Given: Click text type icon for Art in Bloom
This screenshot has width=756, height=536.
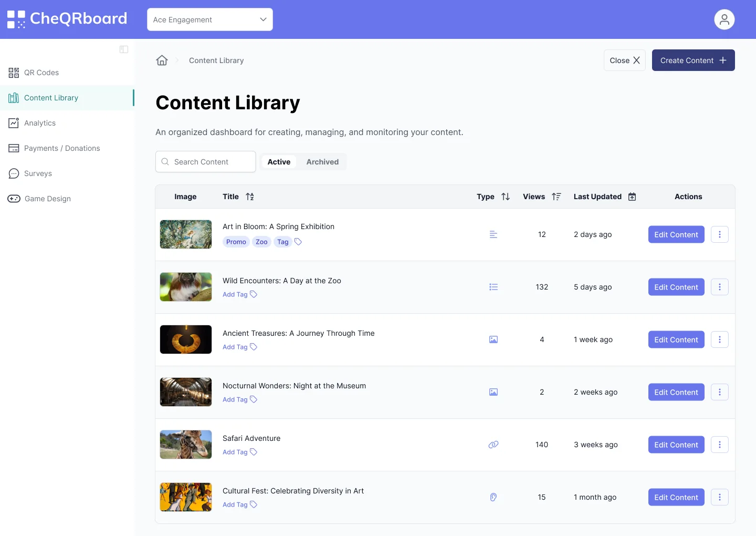Looking at the screenshot, I should [493, 234].
